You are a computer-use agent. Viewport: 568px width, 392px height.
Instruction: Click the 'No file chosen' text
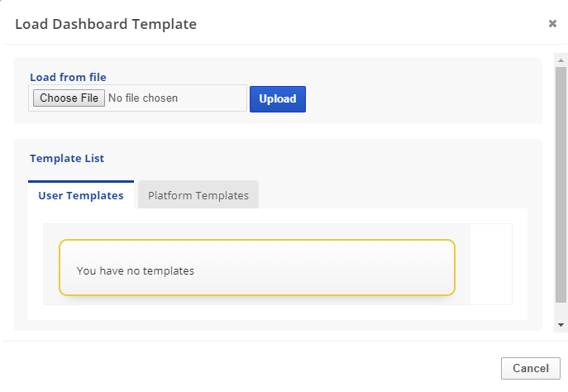143,98
